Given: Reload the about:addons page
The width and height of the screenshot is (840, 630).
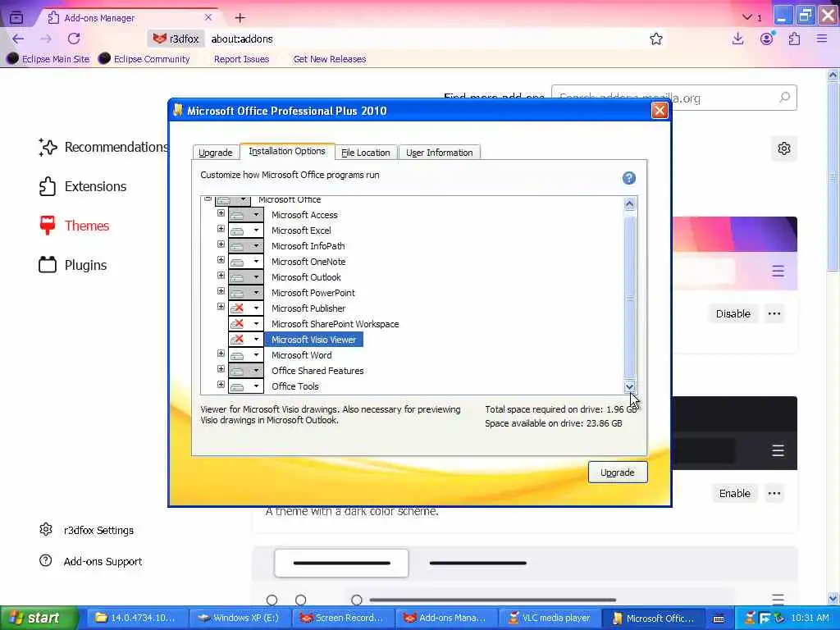Looking at the screenshot, I should 74,39.
